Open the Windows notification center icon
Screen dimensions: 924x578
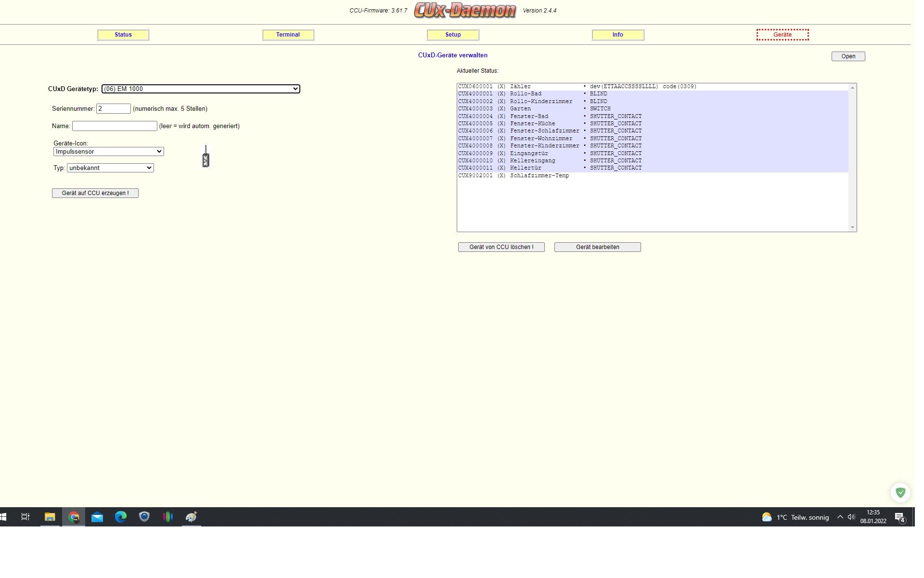click(x=899, y=517)
